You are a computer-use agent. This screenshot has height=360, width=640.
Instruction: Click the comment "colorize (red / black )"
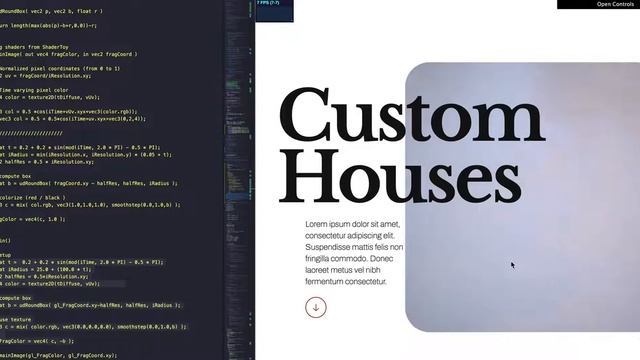(33, 198)
